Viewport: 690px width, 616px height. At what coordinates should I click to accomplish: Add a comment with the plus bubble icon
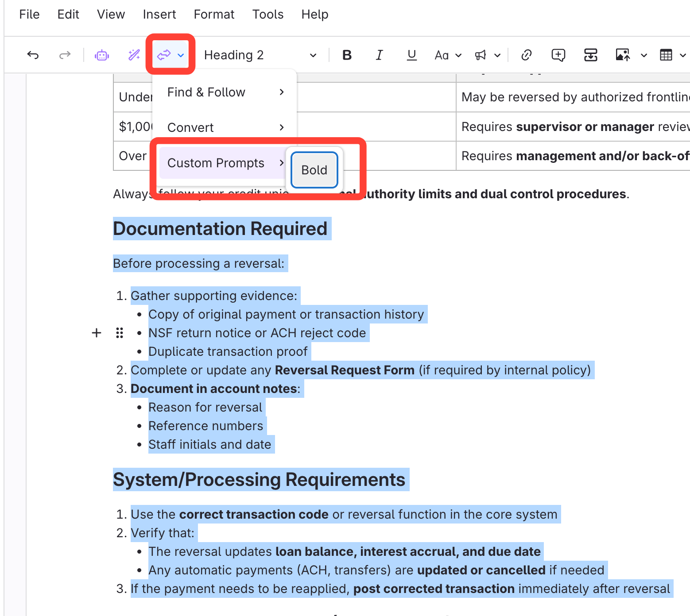click(558, 55)
